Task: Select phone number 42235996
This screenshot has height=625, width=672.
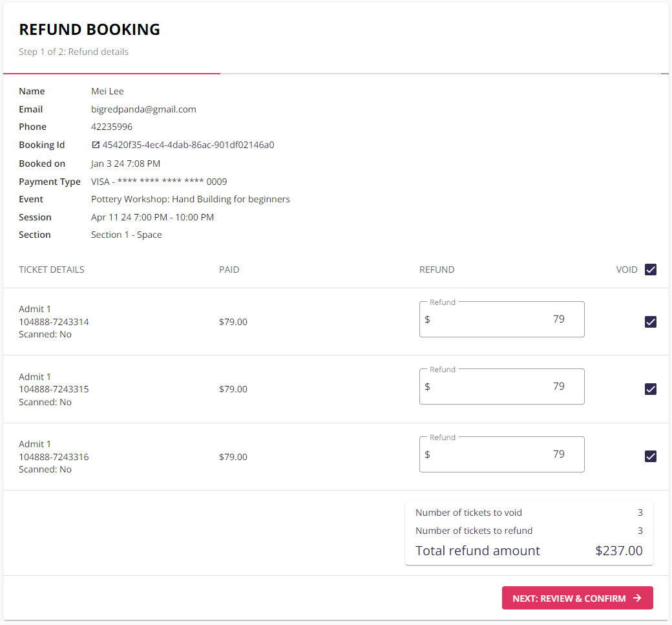Action: [x=111, y=127]
